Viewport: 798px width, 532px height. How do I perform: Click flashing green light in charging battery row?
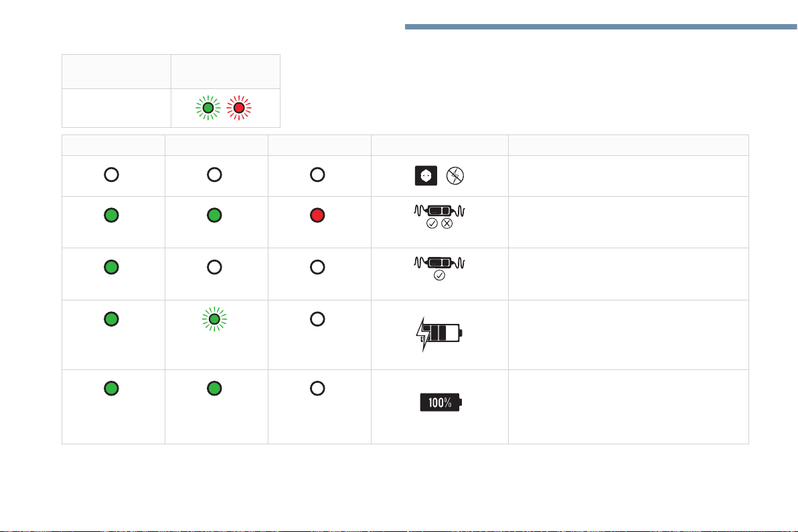click(214, 319)
